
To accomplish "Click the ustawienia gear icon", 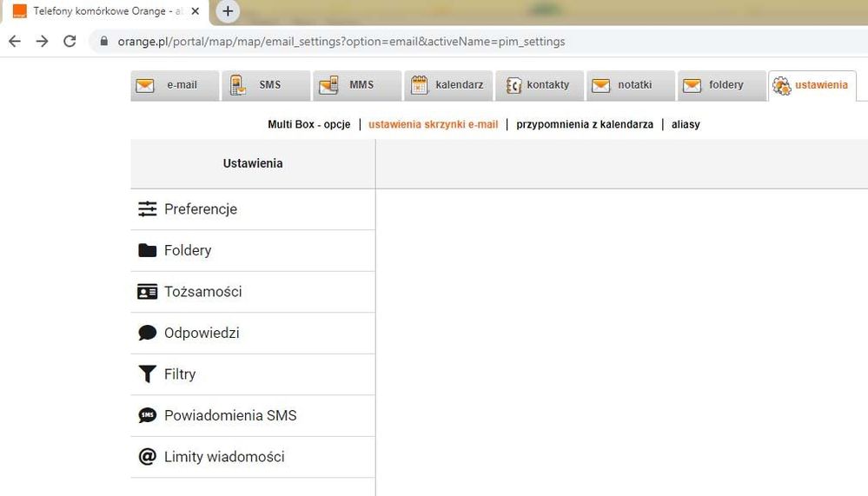I will 782,86.
